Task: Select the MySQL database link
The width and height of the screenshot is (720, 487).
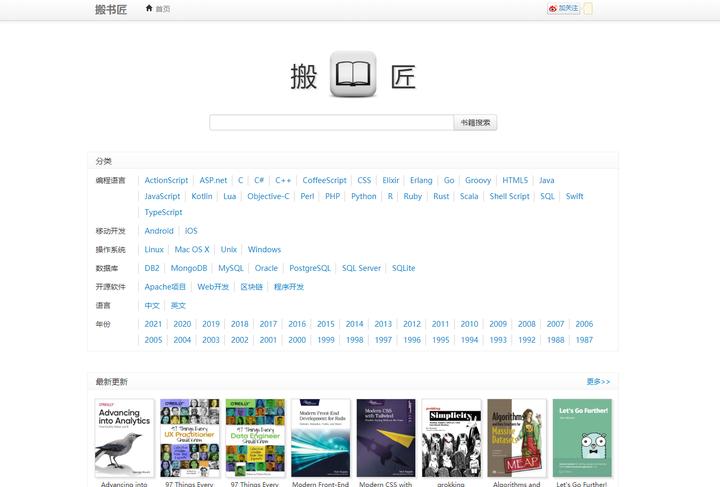Action: click(231, 268)
